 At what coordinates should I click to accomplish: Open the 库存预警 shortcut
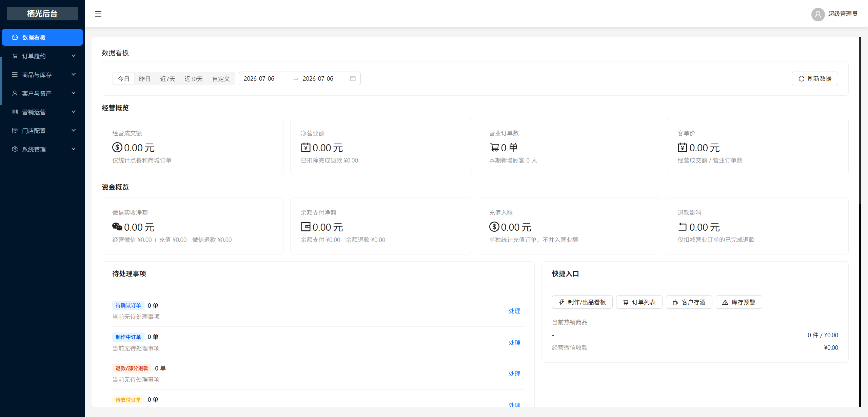(739, 302)
